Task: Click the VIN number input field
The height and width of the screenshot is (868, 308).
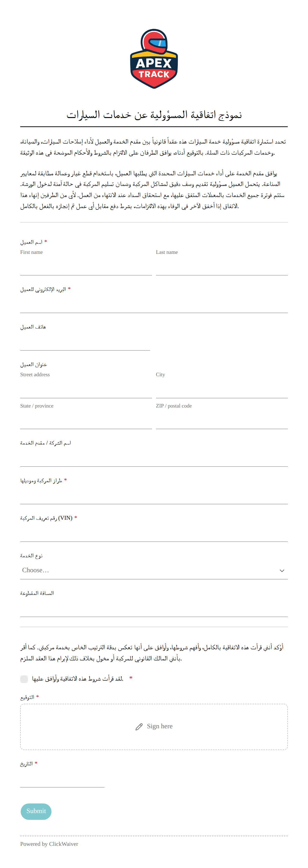Action: [x=154, y=533]
